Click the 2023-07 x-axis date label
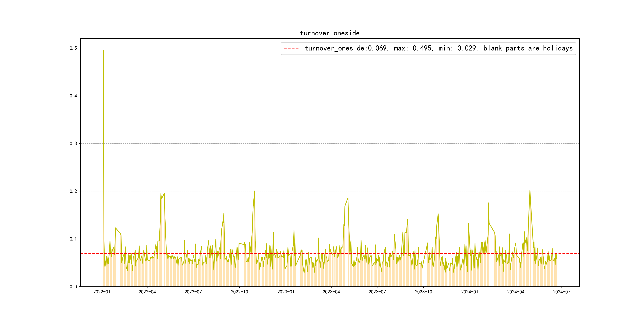 click(x=377, y=292)
